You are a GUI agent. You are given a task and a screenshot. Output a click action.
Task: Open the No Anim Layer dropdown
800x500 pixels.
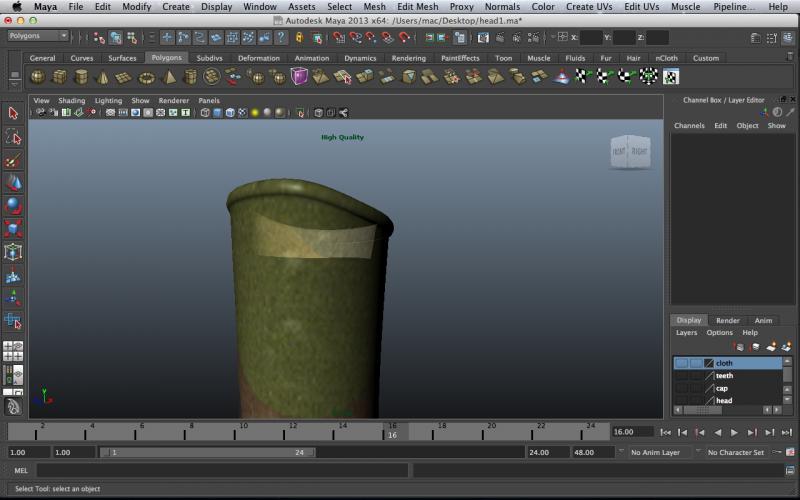coord(660,452)
